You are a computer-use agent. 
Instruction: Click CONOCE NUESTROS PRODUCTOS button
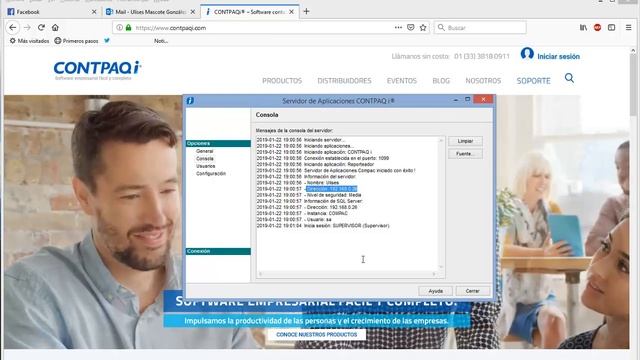click(x=317, y=334)
